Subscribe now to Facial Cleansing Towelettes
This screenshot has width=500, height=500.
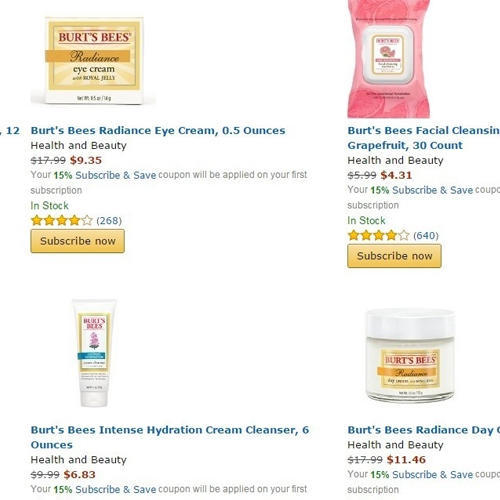[x=394, y=256]
